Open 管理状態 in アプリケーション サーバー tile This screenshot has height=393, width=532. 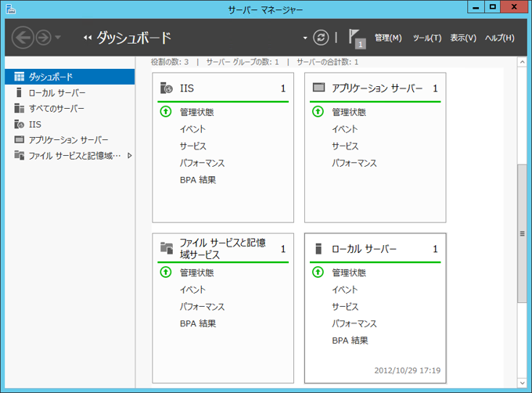[x=349, y=112]
